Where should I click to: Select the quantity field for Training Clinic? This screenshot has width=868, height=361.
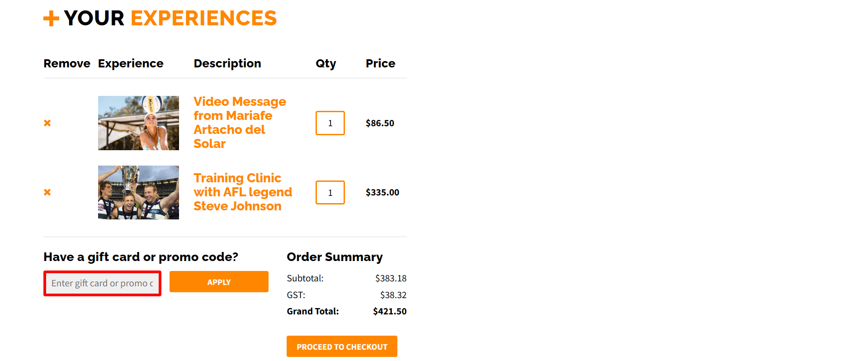tap(330, 192)
